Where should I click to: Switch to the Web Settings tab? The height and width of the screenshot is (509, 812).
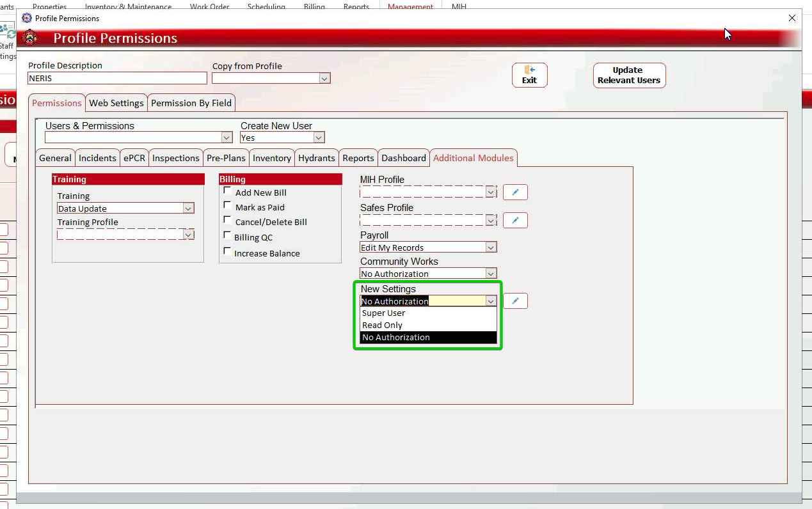(116, 103)
